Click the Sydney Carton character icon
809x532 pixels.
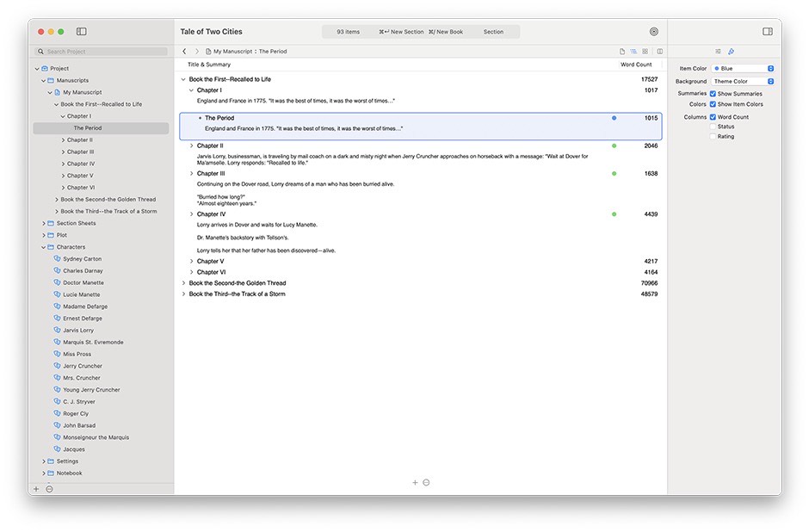58,258
